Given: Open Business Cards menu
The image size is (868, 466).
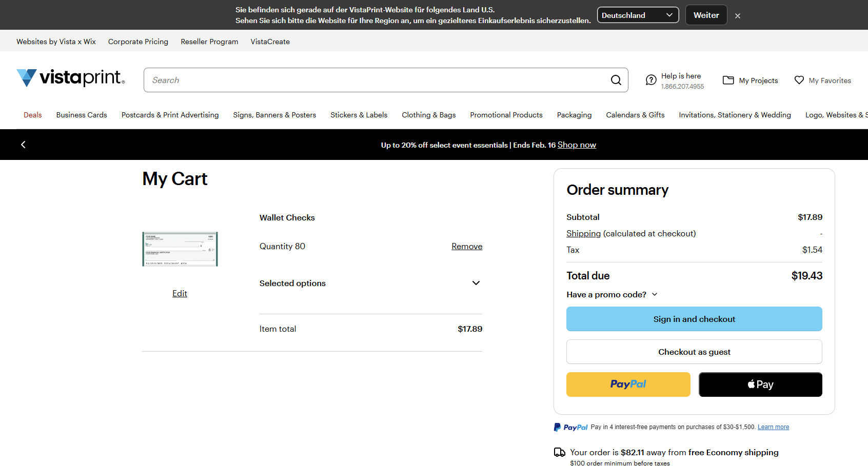Looking at the screenshot, I should [x=82, y=115].
